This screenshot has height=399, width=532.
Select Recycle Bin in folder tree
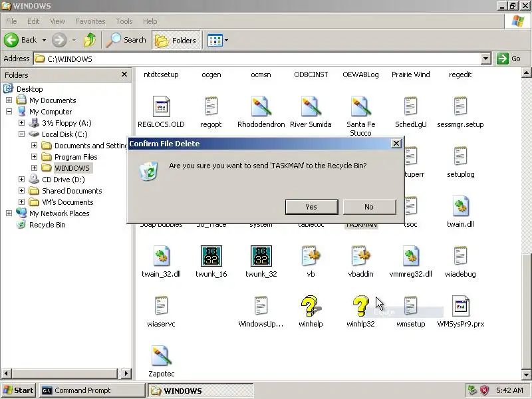[47, 225]
